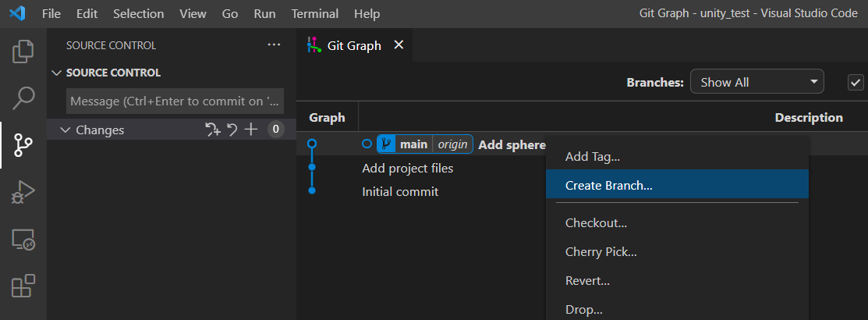Open the Help menu
The height and width of the screenshot is (320, 868).
pos(367,14)
